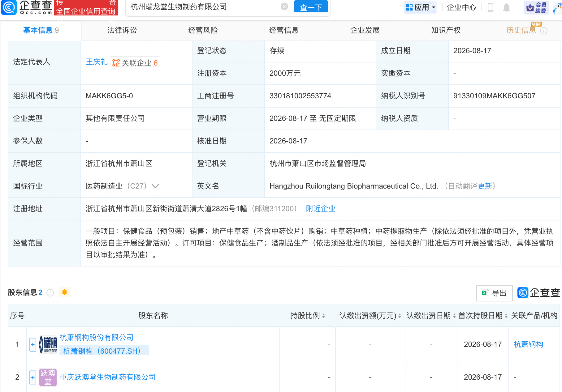
Task: Open the 企业发展 tab
Action: pyautogui.click(x=365, y=30)
